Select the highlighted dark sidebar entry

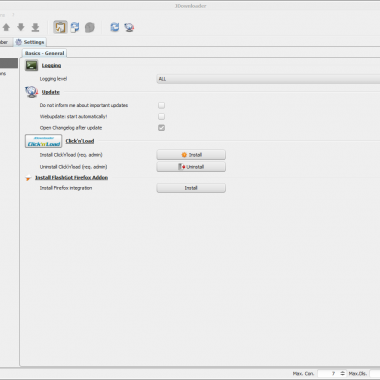pos(9,63)
